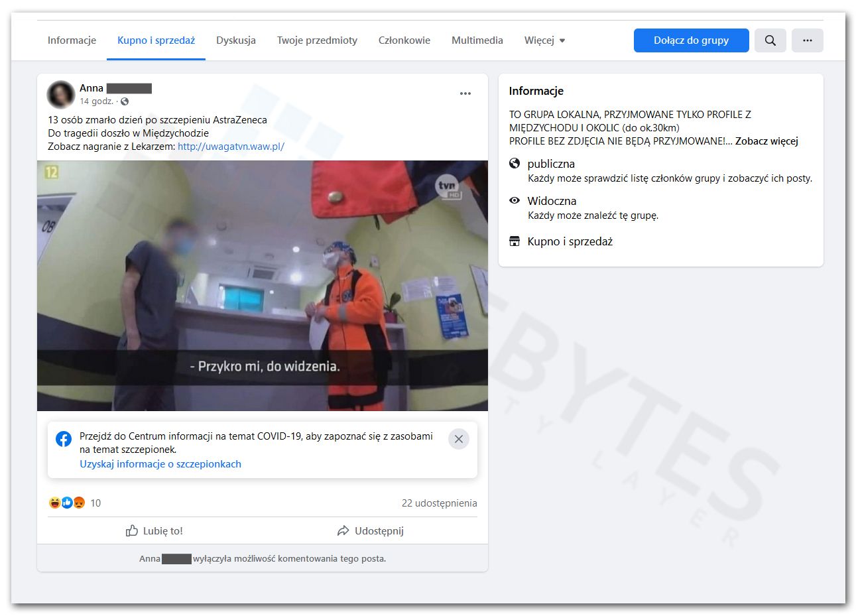This screenshot has height=616, width=856.
Task: Open the Członkowie tab
Action: [x=404, y=40]
